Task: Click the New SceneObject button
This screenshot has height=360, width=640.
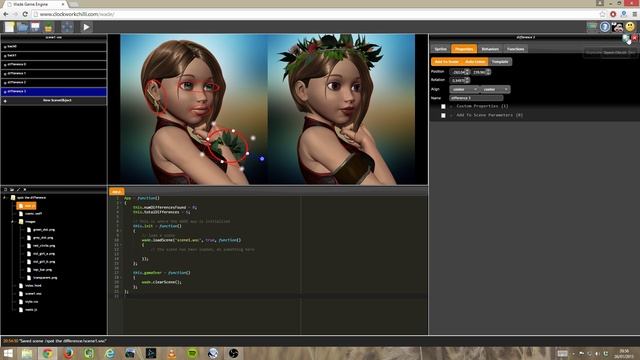Action: coord(53,100)
